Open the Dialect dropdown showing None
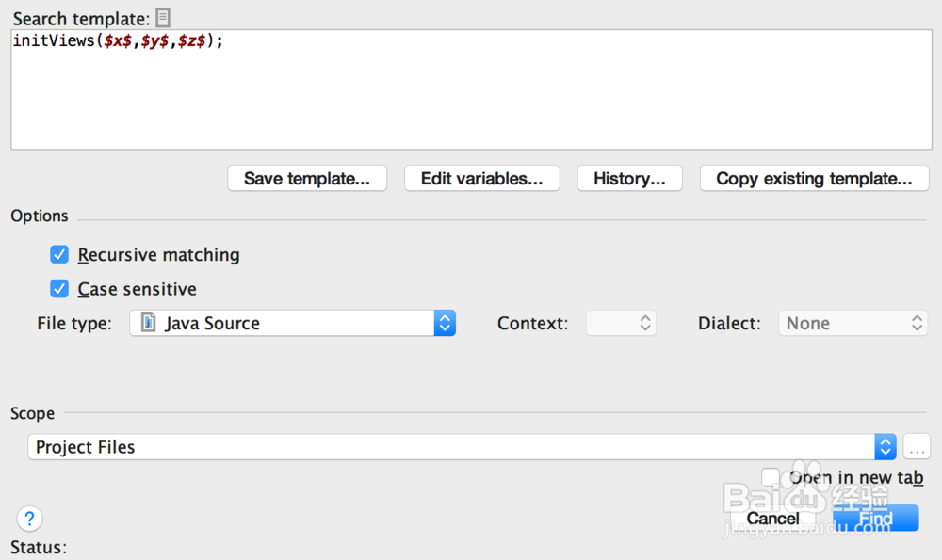 pos(853,323)
